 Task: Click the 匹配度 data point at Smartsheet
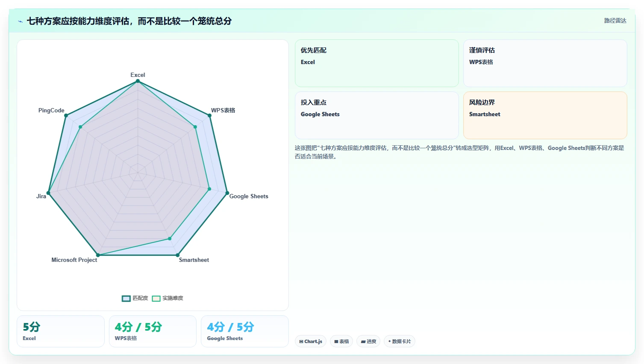[177, 255]
